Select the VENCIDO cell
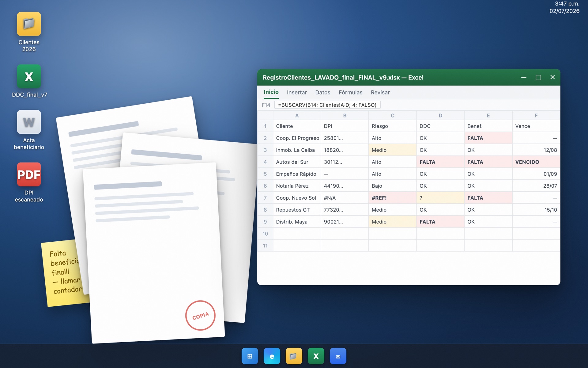 pos(536,162)
